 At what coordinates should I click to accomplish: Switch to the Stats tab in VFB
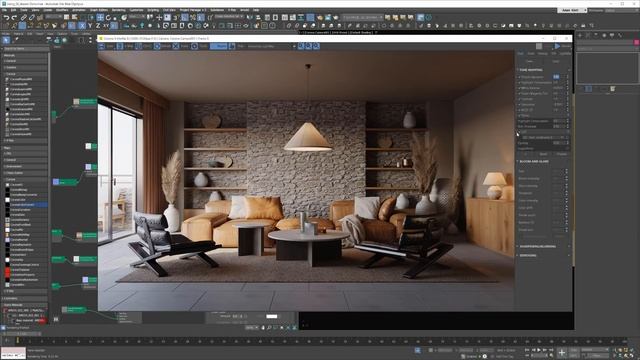[531, 53]
